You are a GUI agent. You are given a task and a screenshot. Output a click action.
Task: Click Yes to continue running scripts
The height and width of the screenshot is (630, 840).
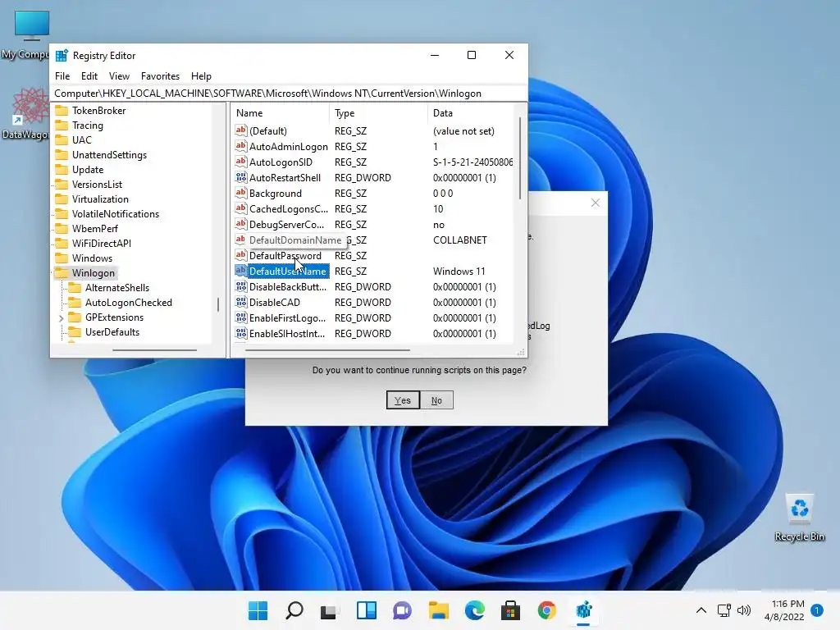pos(403,400)
